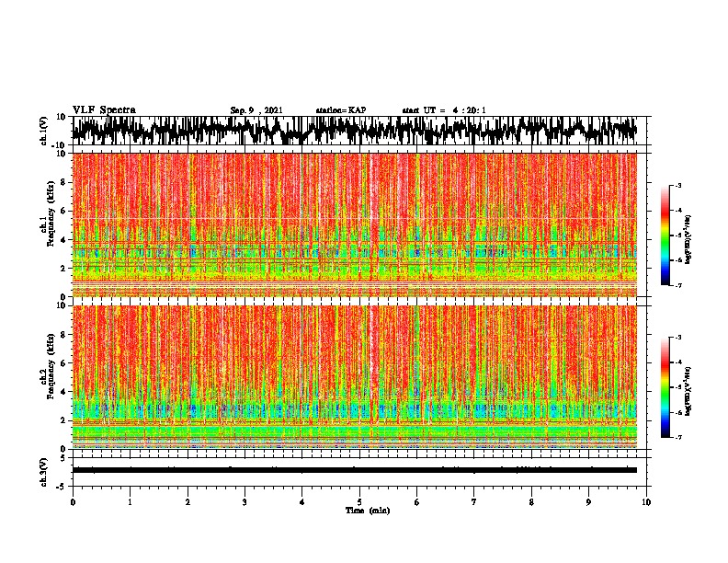Click the time axis tick label "1"
The image size is (728, 563).
coord(130,502)
